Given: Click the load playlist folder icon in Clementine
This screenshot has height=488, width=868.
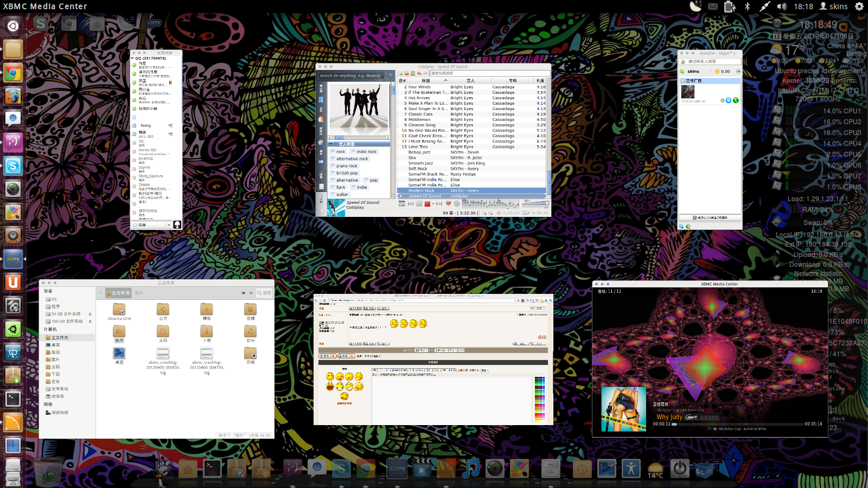Looking at the screenshot, I should click(407, 73).
